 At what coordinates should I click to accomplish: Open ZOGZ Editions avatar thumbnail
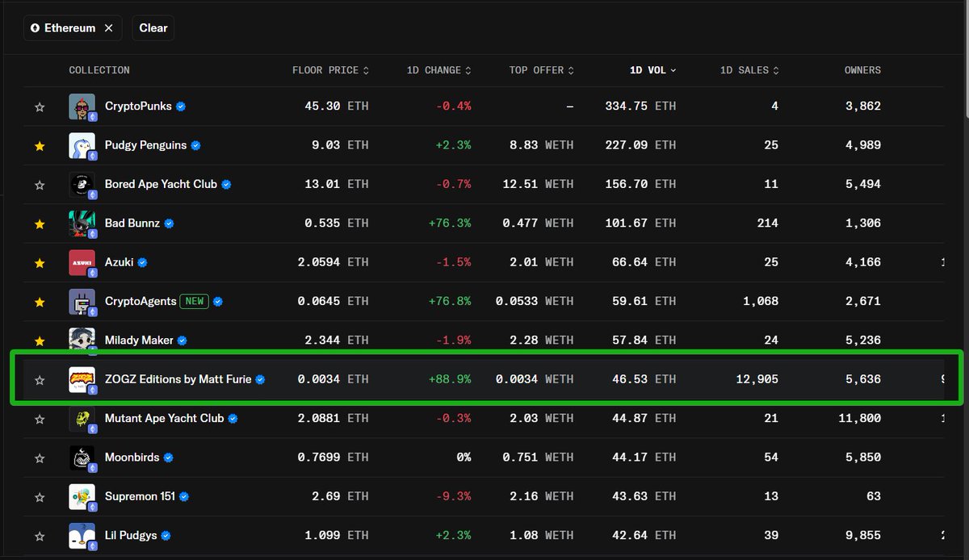[x=82, y=379]
